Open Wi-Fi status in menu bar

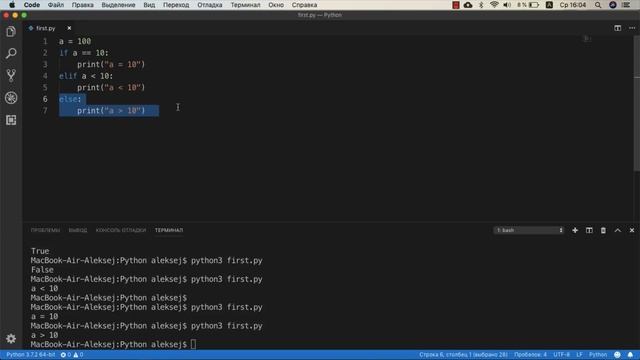494,5
